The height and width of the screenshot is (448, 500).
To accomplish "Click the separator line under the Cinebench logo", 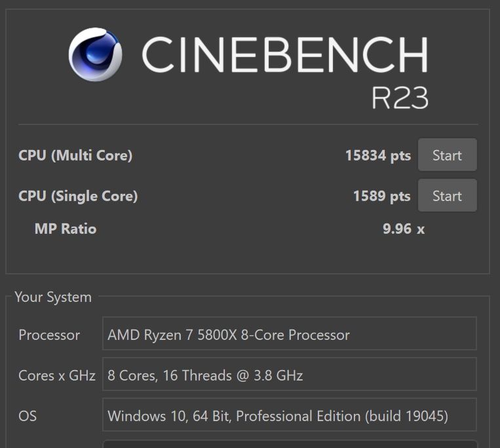I will point(248,124).
